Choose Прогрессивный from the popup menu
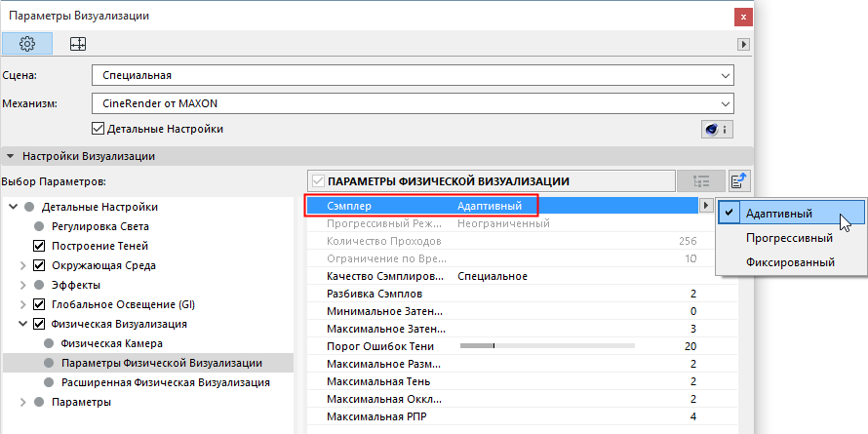The width and height of the screenshot is (868, 434). pos(792,238)
